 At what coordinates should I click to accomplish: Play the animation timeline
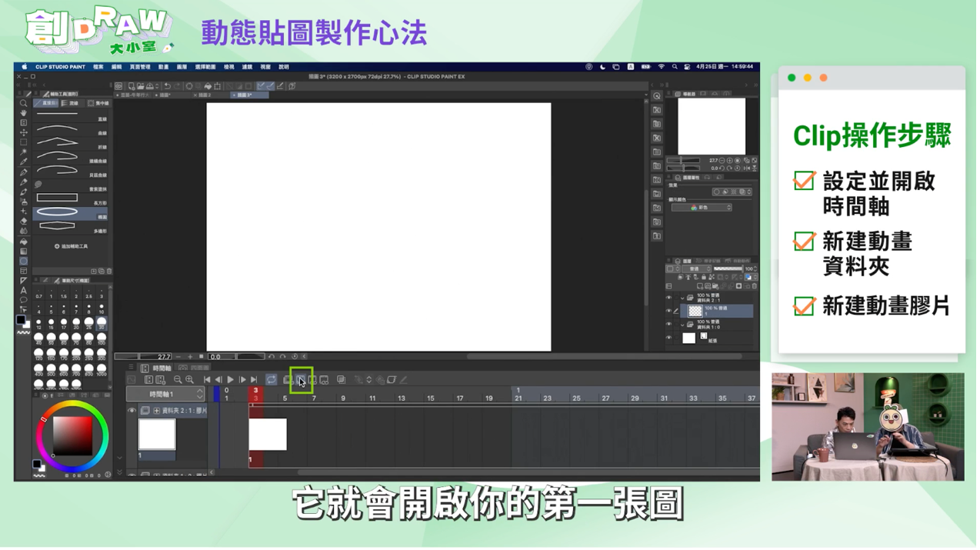pos(230,379)
